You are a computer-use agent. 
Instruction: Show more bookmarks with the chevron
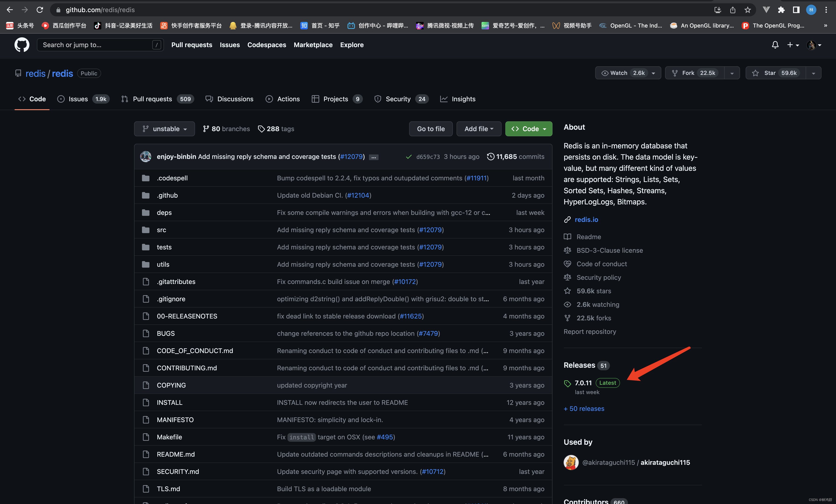[x=825, y=25]
